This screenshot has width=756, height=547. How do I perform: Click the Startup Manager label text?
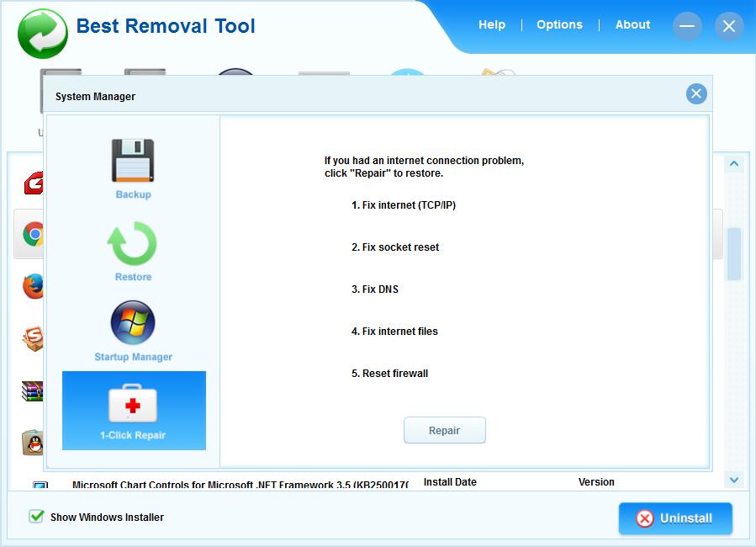click(x=133, y=357)
